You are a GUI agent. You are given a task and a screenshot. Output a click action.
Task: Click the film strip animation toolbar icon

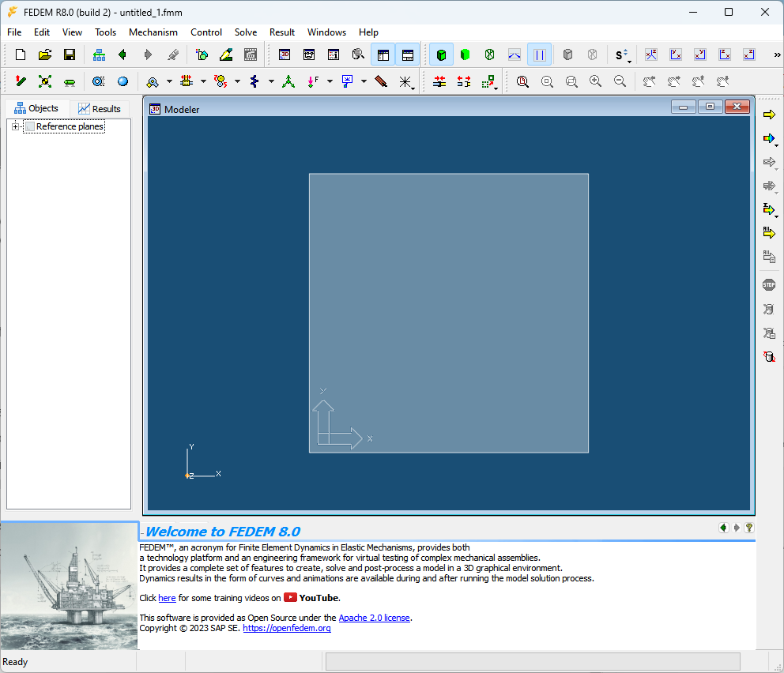coord(251,55)
